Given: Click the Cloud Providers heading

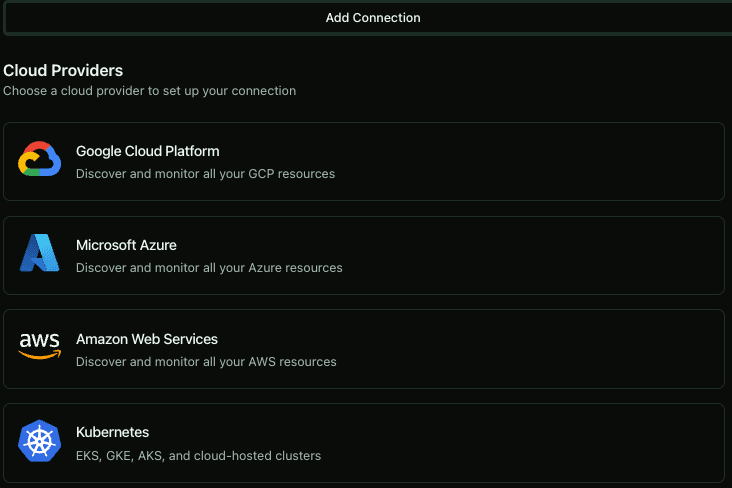Looking at the screenshot, I should coord(63,71).
